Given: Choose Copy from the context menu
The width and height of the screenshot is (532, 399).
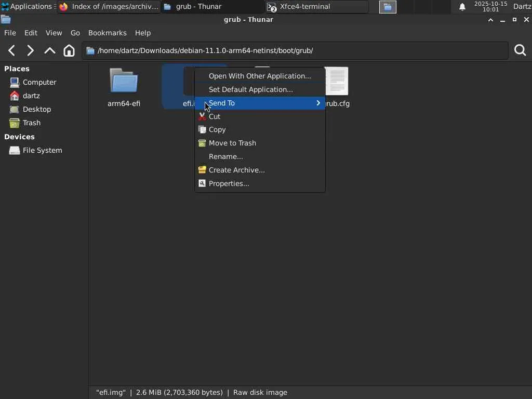Looking at the screenshot, I should pos(217,129).
